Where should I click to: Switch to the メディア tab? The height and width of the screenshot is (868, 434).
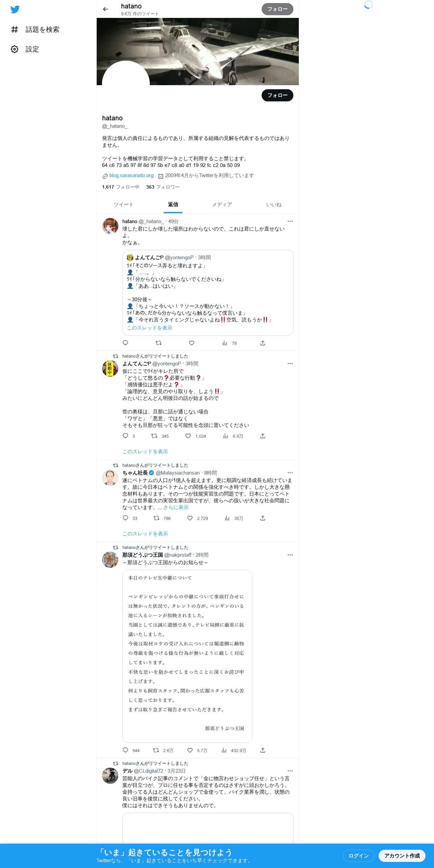coord(222,204)
